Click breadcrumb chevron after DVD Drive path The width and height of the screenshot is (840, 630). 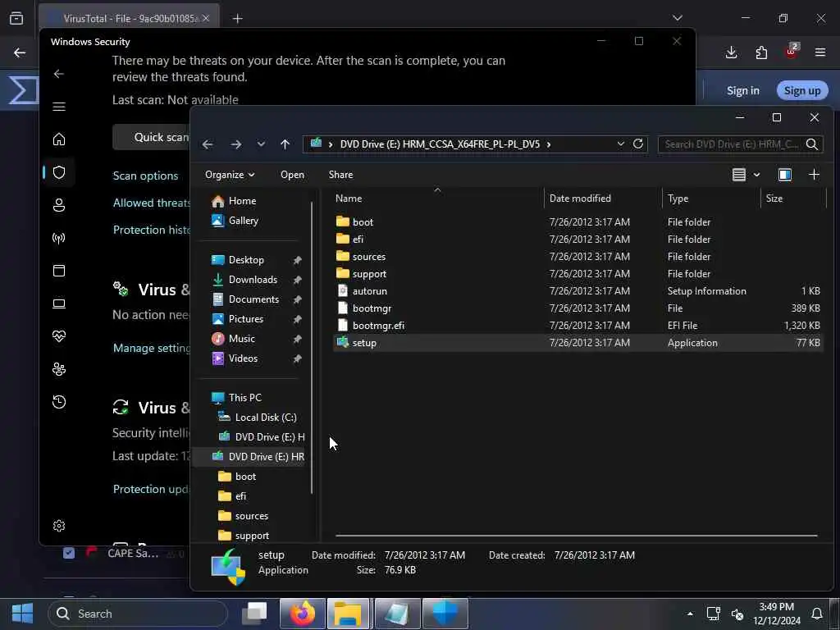(x=549, y=144)
